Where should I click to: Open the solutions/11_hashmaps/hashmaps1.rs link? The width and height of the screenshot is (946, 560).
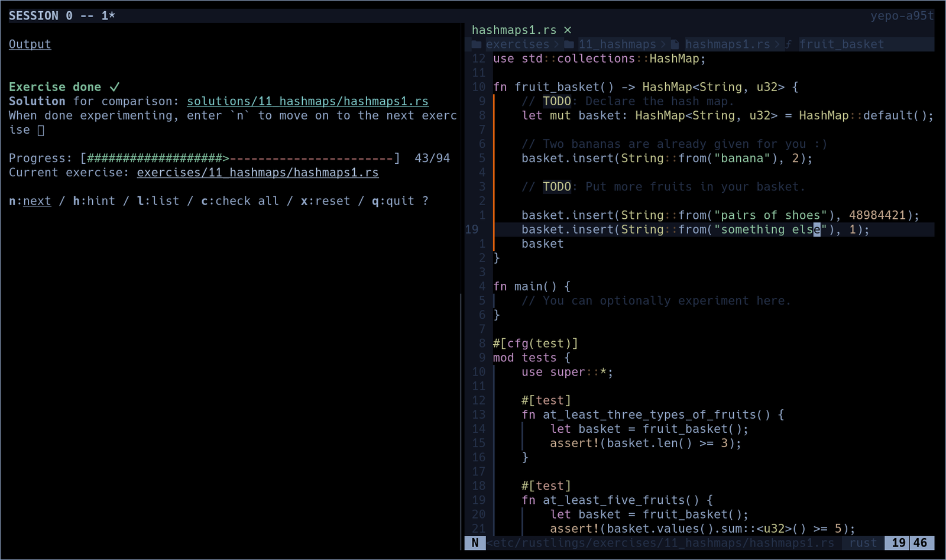click(307, 101)
